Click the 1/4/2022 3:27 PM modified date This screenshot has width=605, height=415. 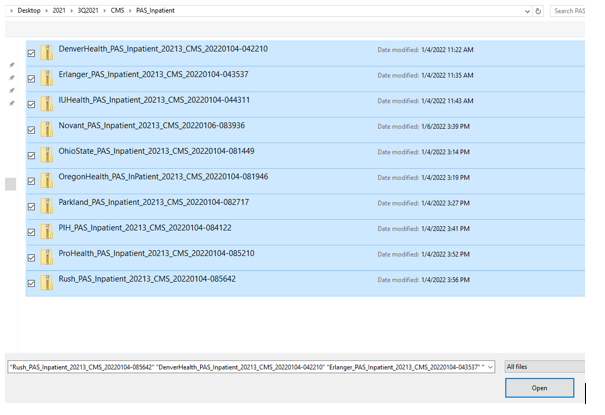coord(446,203)
